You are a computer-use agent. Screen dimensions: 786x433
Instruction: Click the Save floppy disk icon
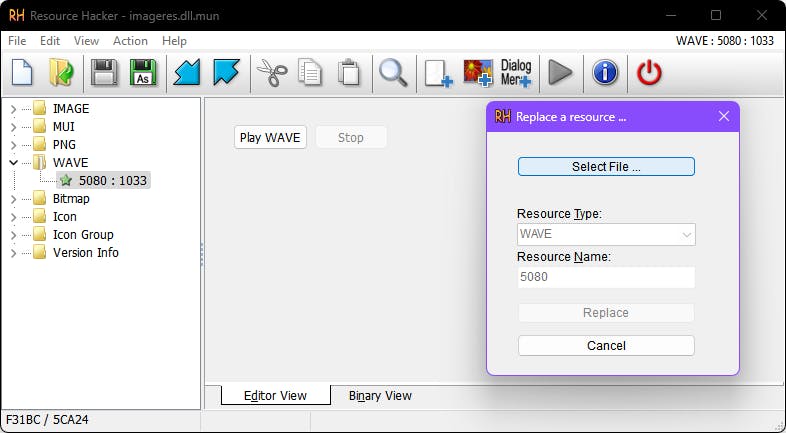click(x=104, y=73)
